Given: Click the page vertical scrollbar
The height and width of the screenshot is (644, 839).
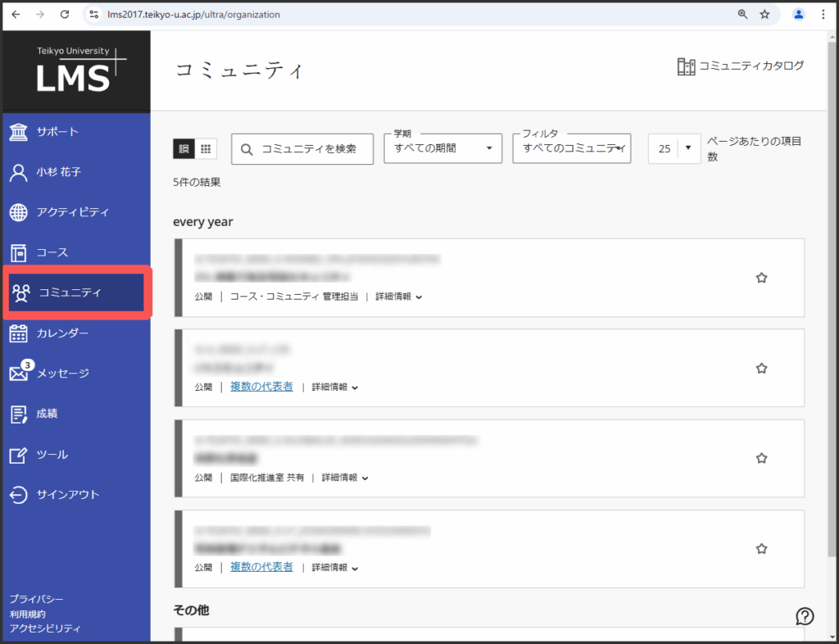Looking at the screenshot, I should click(831, 300).
